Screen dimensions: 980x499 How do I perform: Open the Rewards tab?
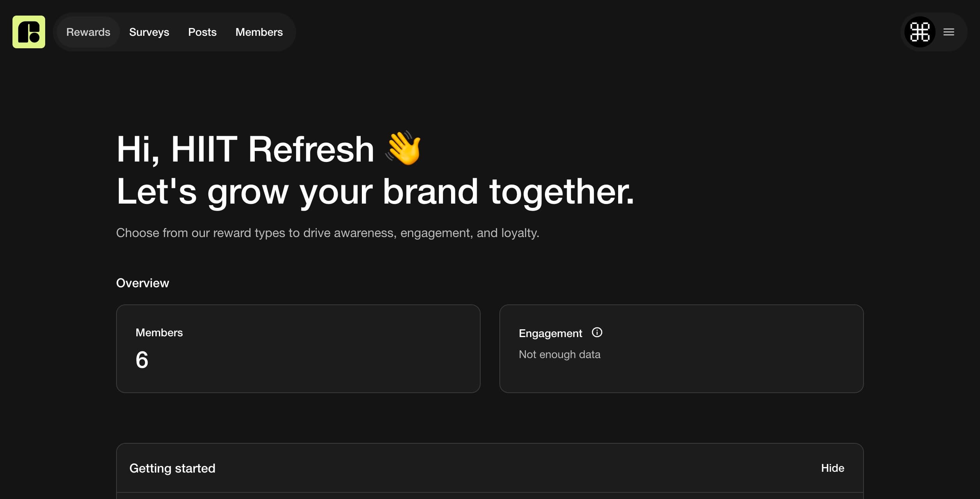coord(88,32)
